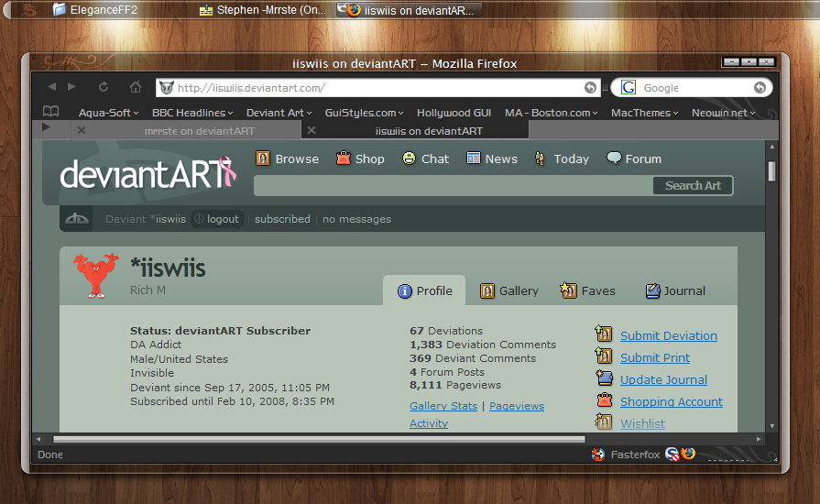Open the News section
This screenshot has width=820, height=504.
coord(492,159)
